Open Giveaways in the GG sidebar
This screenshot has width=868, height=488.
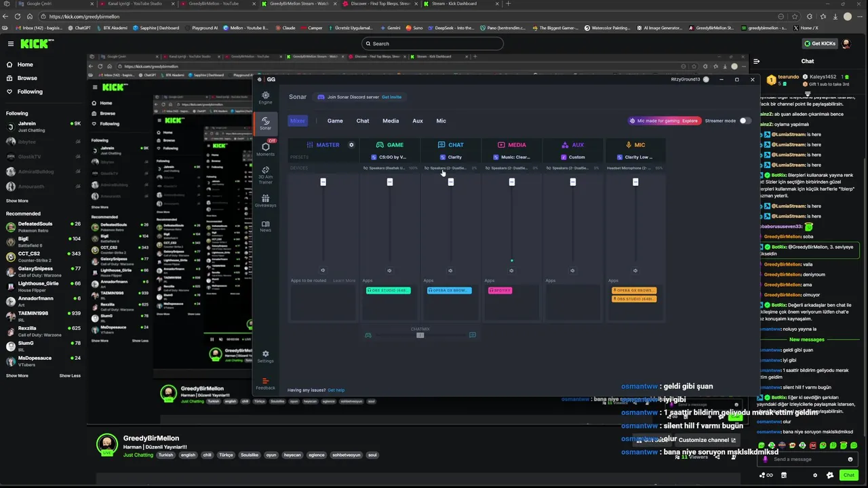265,201
